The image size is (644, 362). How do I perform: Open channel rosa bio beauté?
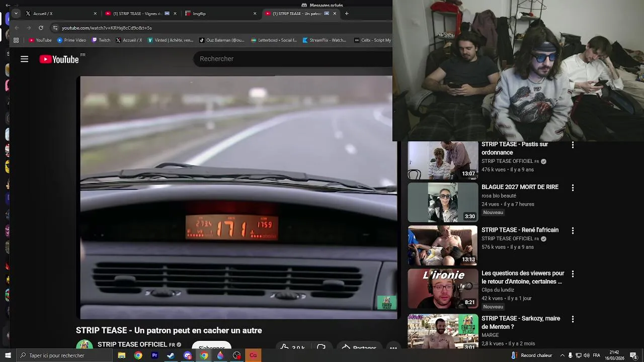coord(499,196)
